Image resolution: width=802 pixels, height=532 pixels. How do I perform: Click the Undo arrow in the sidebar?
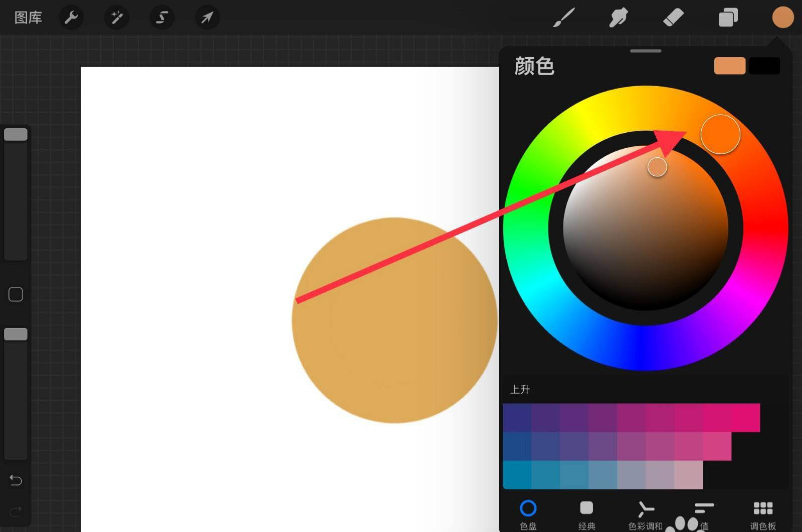pyautogui.click(x=16, y=480)
